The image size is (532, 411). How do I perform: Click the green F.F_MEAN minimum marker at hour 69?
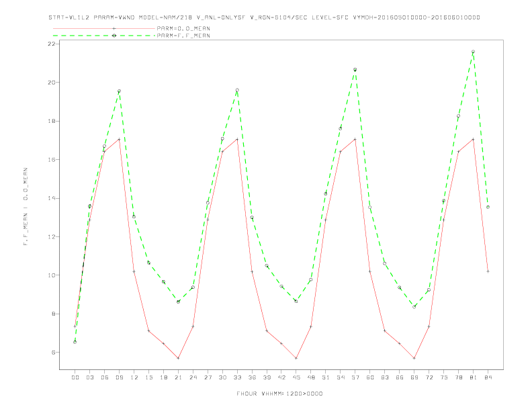[x=414, y=307]
